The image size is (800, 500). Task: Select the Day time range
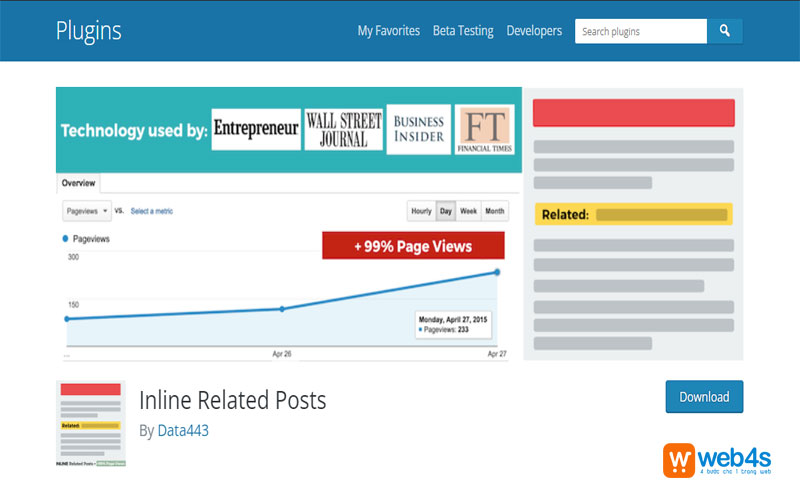pos(446,211)
